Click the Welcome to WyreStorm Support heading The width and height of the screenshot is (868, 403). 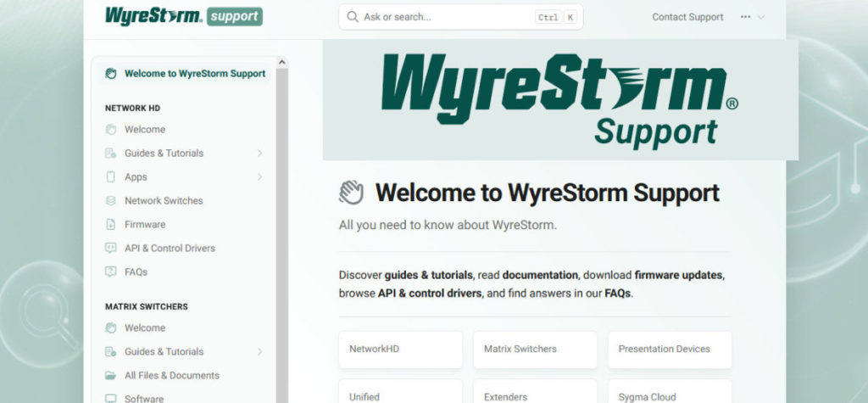548,193
